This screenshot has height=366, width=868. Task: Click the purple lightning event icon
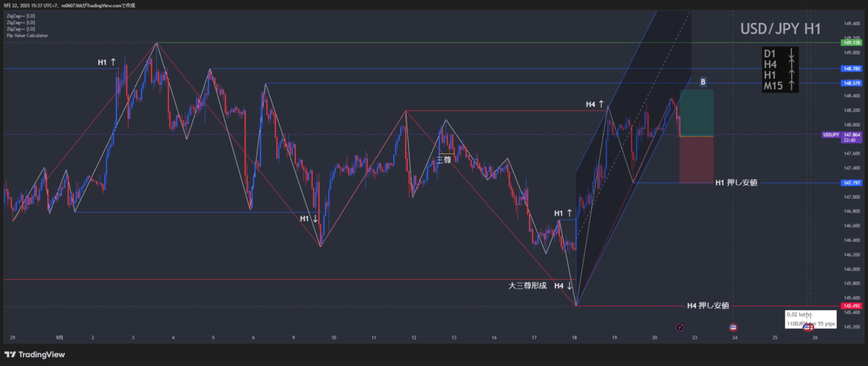pyautogui.click(x=680, y=328)
